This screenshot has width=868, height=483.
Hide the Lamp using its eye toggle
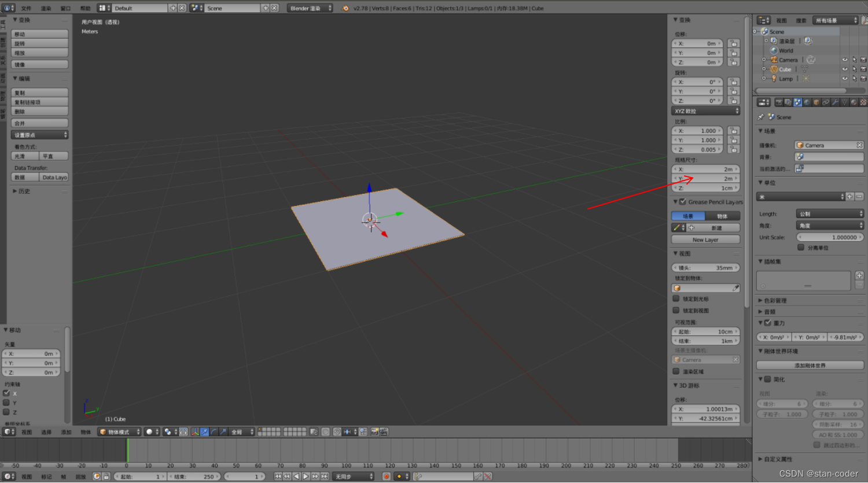844,78
